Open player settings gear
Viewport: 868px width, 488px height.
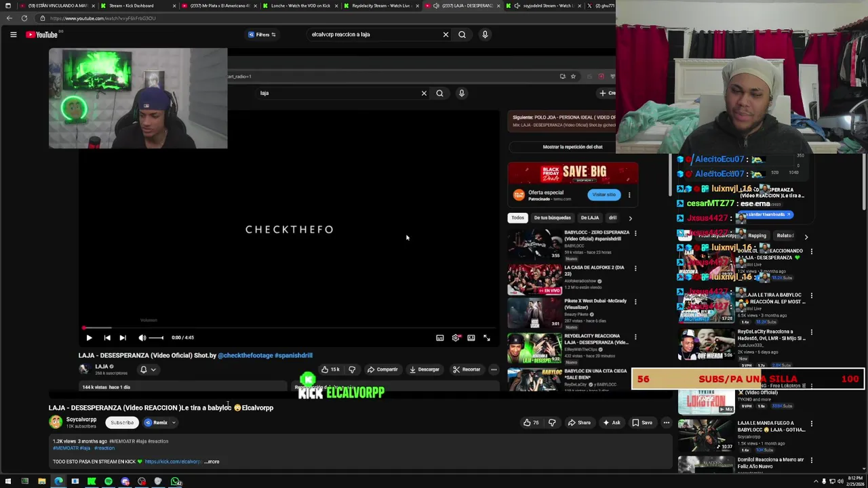(456, 338)
